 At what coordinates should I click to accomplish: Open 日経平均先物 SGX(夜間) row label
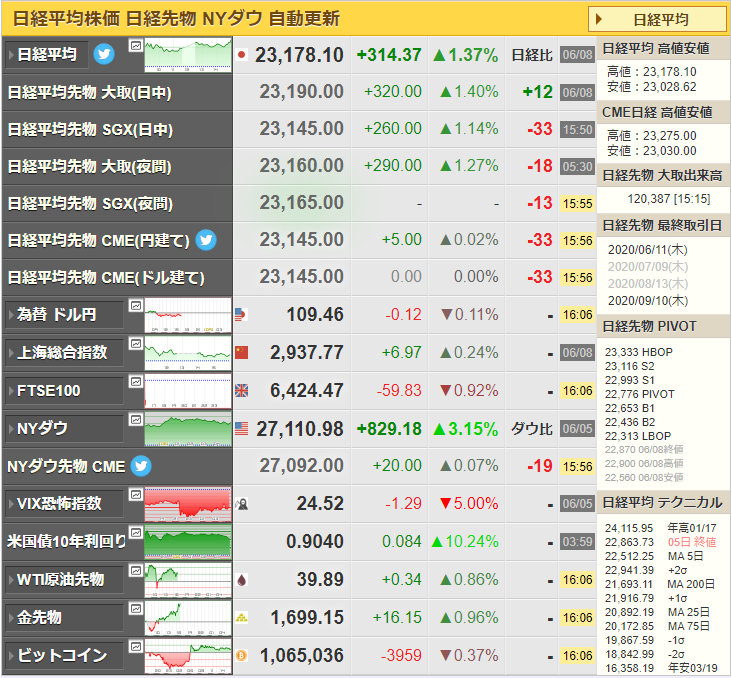pyautogui.click(x=90, y=204)
